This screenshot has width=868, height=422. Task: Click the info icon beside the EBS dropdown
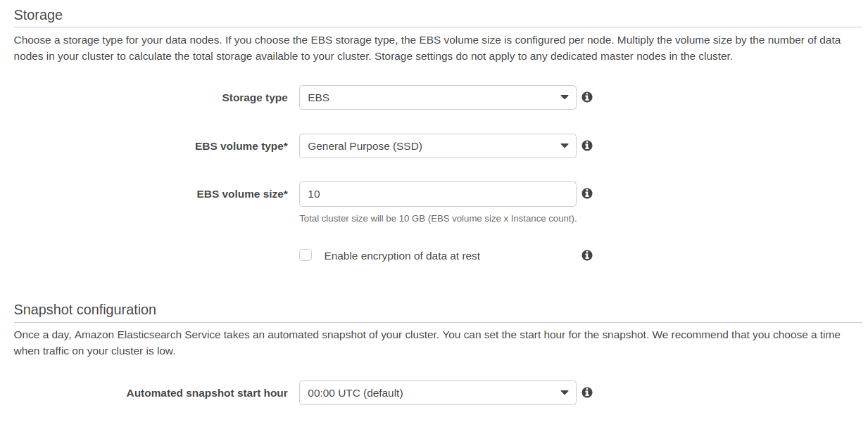click(x=586, y=97)
